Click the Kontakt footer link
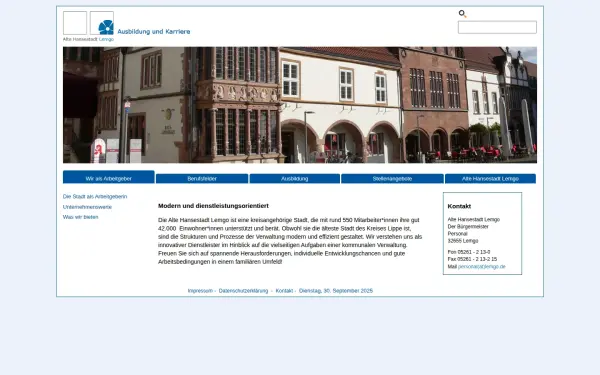This screenshot has height=375, width=600. coord(284,291)
